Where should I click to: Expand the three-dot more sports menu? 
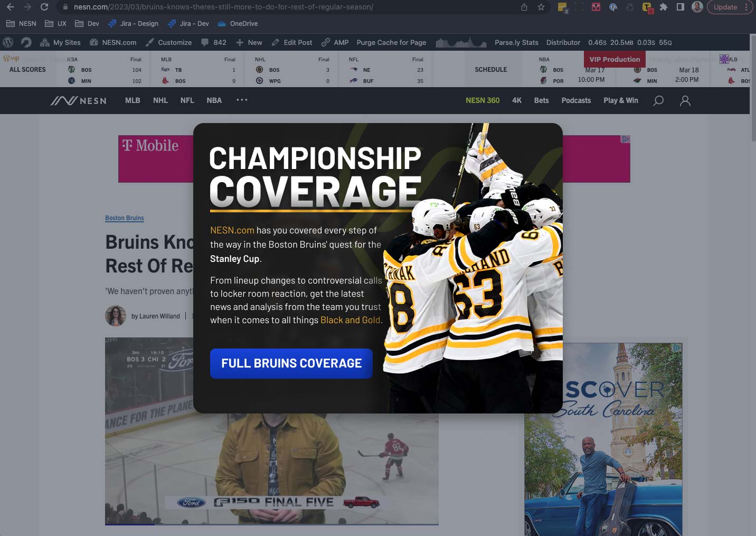[x=242, y=100]
